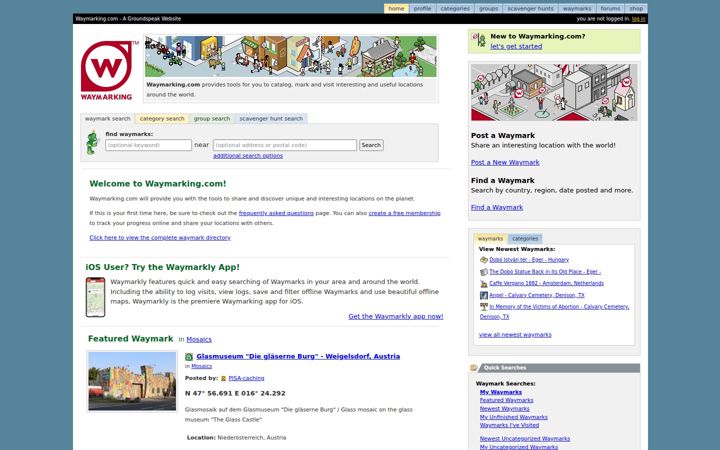Click create a free membership link
This screenshot has width=720, height=450.
[x=405, y=213]
